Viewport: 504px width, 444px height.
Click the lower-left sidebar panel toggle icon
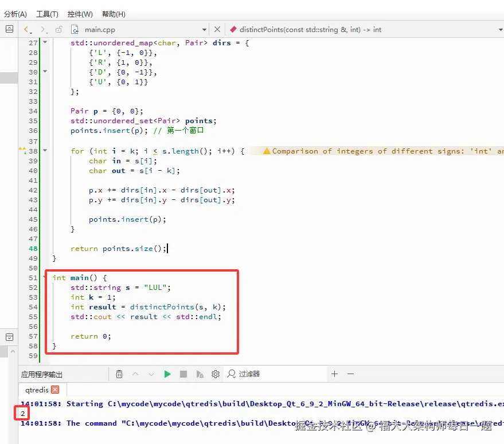(10, 337)
